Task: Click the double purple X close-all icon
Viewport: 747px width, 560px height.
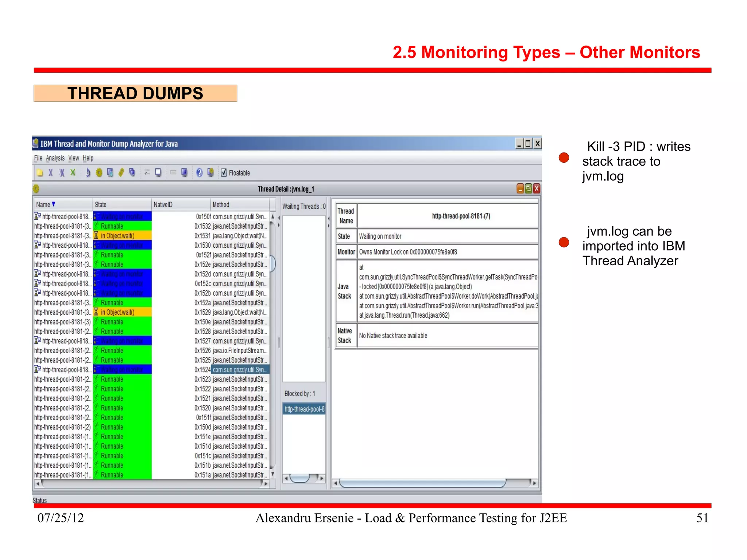Action: (62, 173)
